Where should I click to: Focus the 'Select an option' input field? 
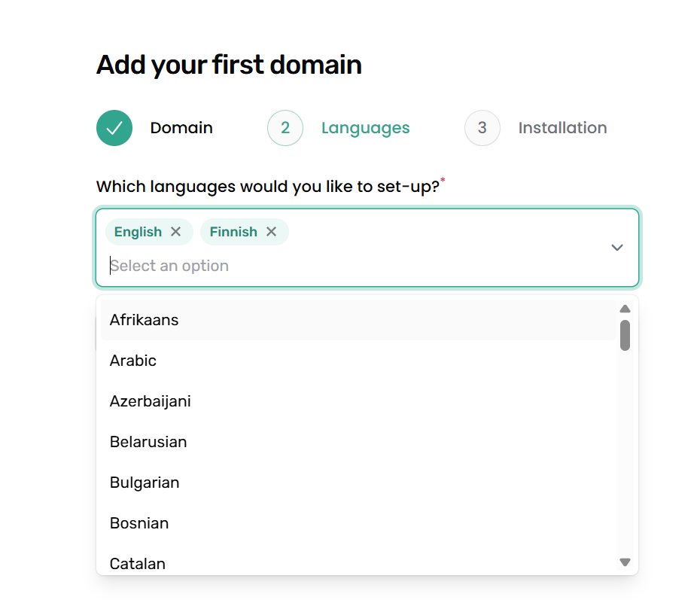[301, 266]
